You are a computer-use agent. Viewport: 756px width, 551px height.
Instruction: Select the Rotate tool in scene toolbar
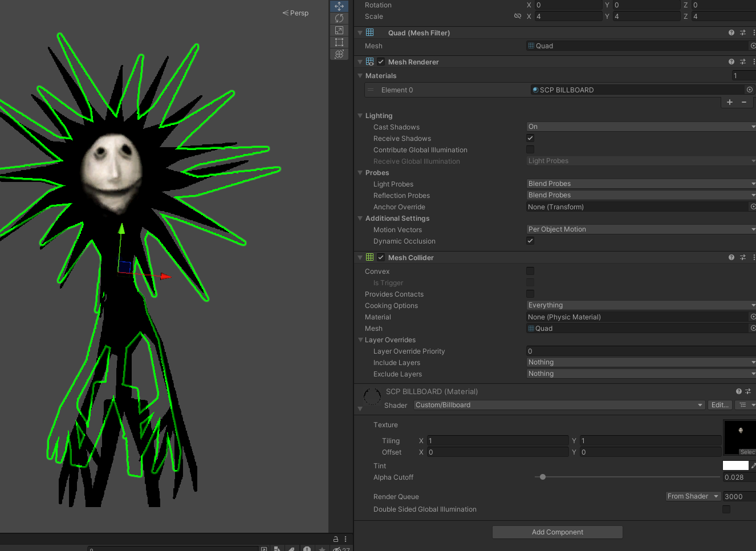coord(339,18)
